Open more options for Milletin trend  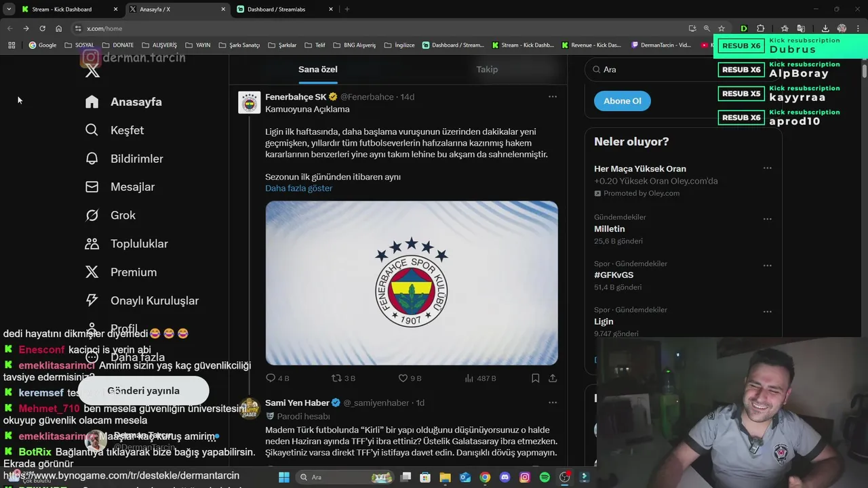point(768,220)
